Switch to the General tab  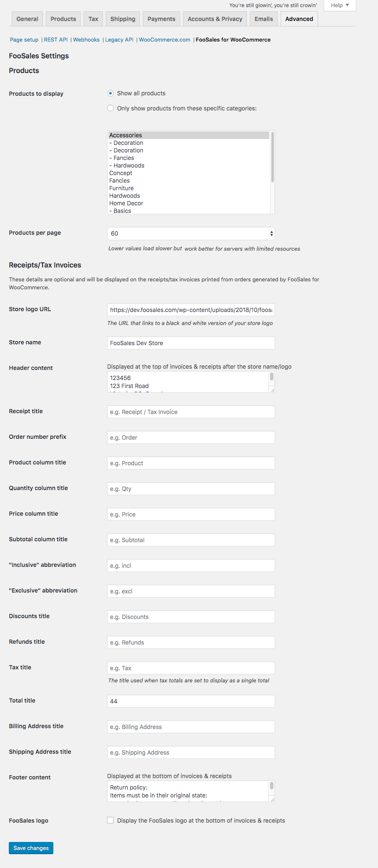click(27, 19)
